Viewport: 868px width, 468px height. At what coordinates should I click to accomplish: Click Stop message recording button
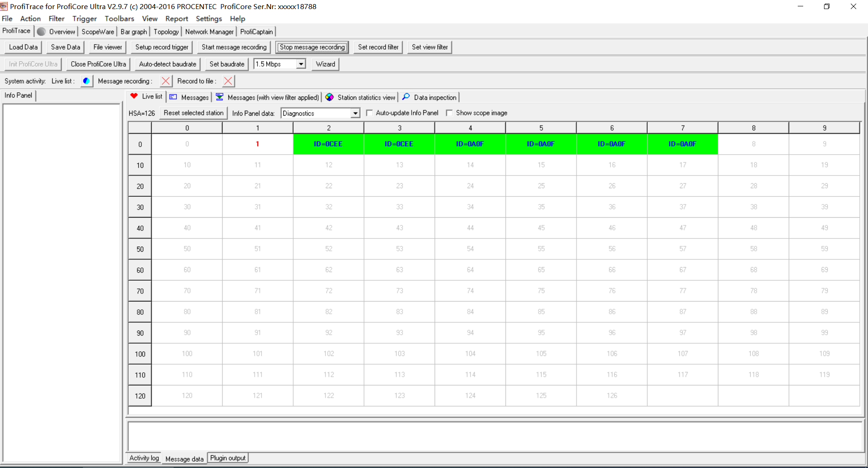pos(312,47)
